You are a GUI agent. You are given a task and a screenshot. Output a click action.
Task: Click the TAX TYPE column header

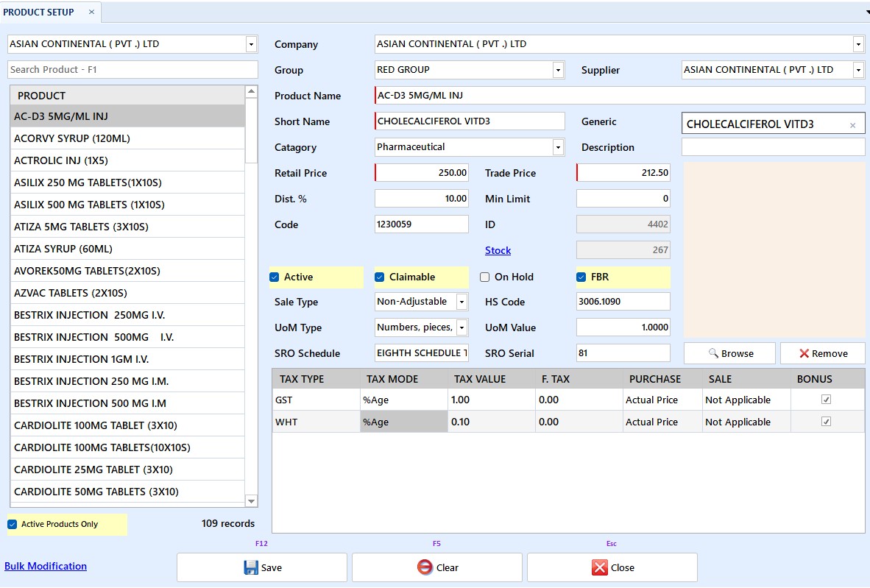pyautogui.click(x=316, y=379)
